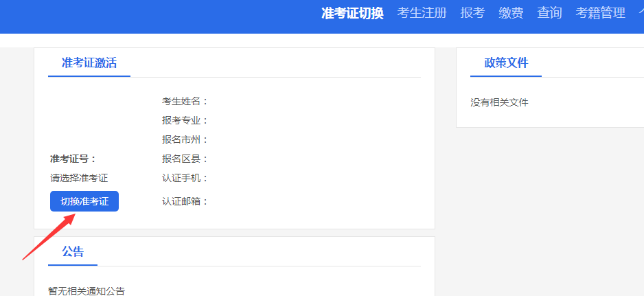The width and height of the screenshot is (644, 296).
Task: Select the 准考证激活 tab heading
Action: pos(89,63)
